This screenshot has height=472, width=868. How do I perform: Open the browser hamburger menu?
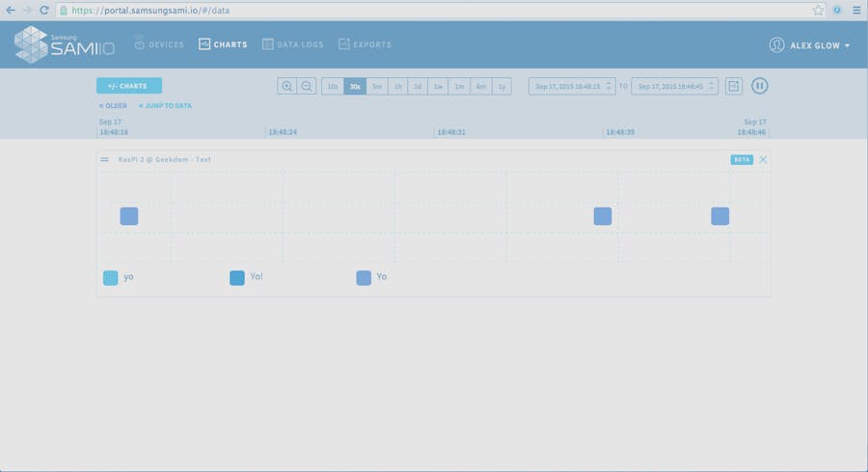coord(856,10)
